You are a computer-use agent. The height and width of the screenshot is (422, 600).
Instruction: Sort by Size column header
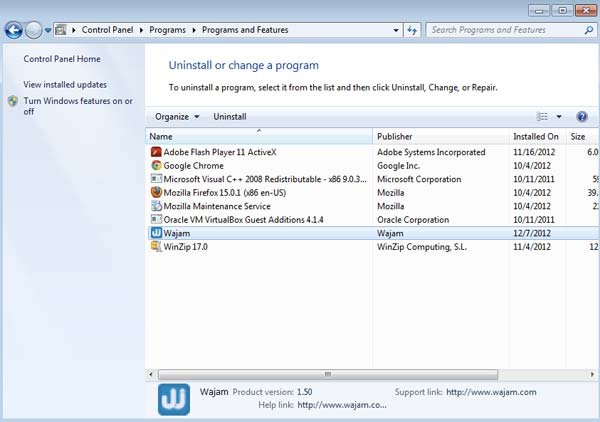(582, 136)
